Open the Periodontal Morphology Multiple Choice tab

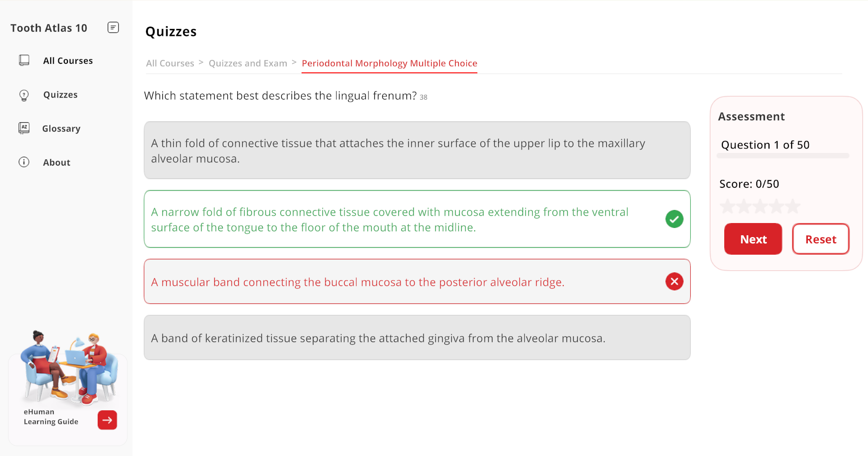click(389, 63)
